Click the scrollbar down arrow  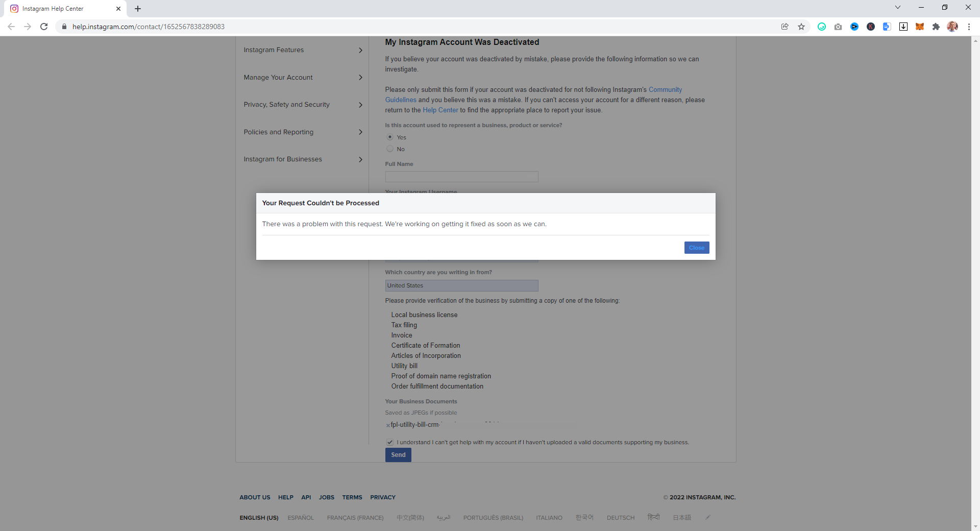pos(975,526)
